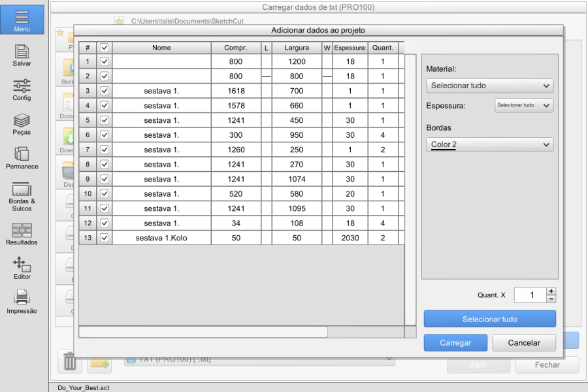This screenshot has height=392, width=588.
Task: Toggle checkbox for row 12
Action: click(105, 223)
